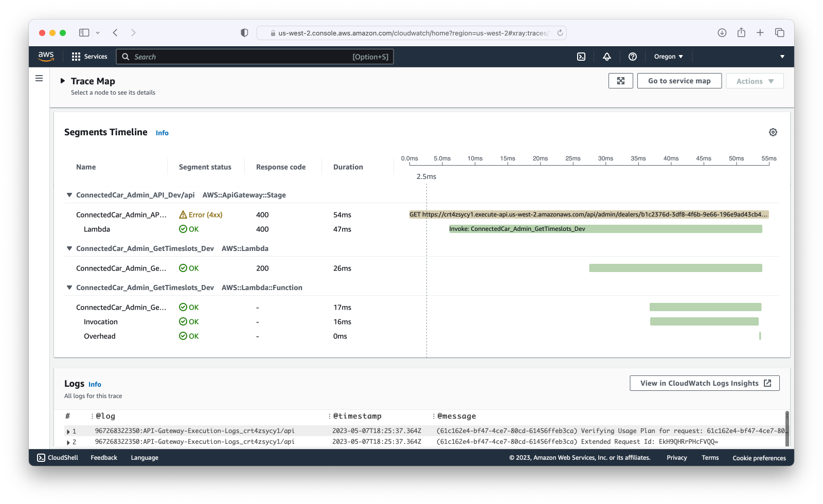
Task: Open Cookie preferences
Action: 759,458
